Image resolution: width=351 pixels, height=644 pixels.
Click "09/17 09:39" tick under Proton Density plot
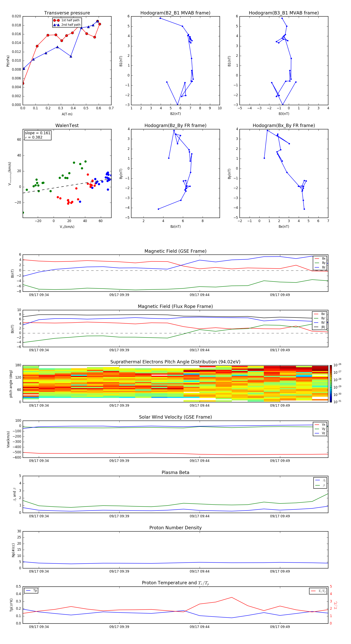tap(119, 571)
